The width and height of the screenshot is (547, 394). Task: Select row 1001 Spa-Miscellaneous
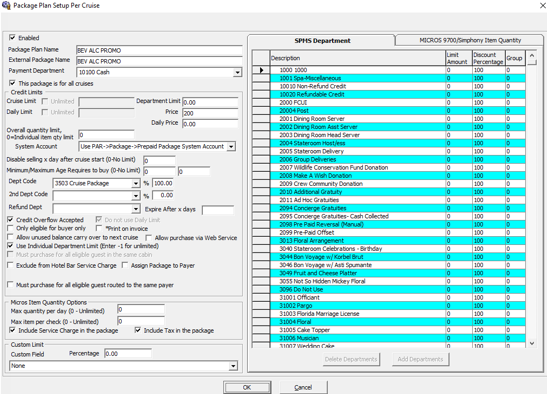tap(397, 78)
